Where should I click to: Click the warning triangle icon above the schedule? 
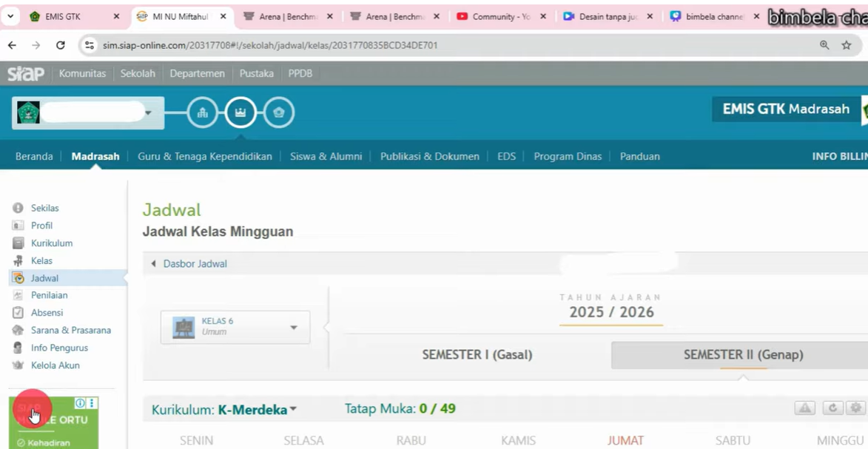[x=805, y=408]
